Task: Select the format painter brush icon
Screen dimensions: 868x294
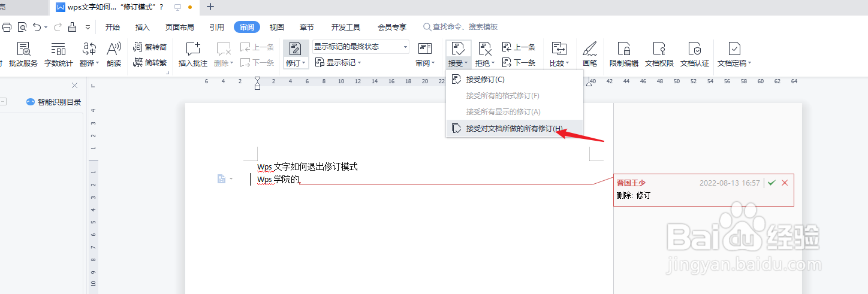Action: pyautogui.click(x=73, y=27)
